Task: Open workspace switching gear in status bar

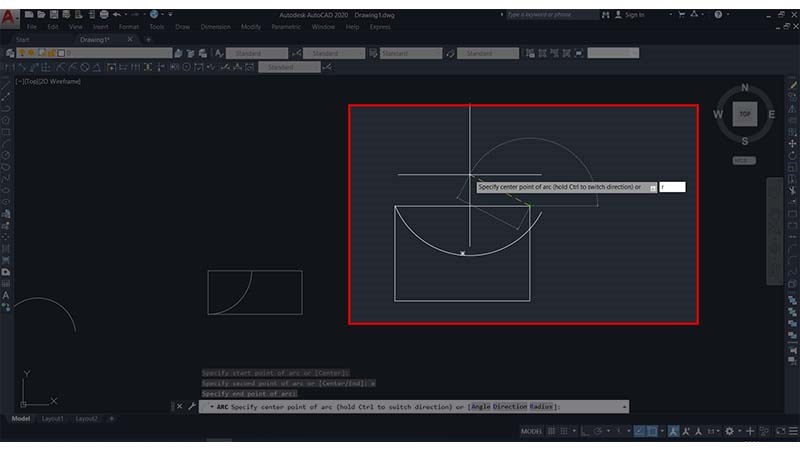Action: tap(729, 431)
